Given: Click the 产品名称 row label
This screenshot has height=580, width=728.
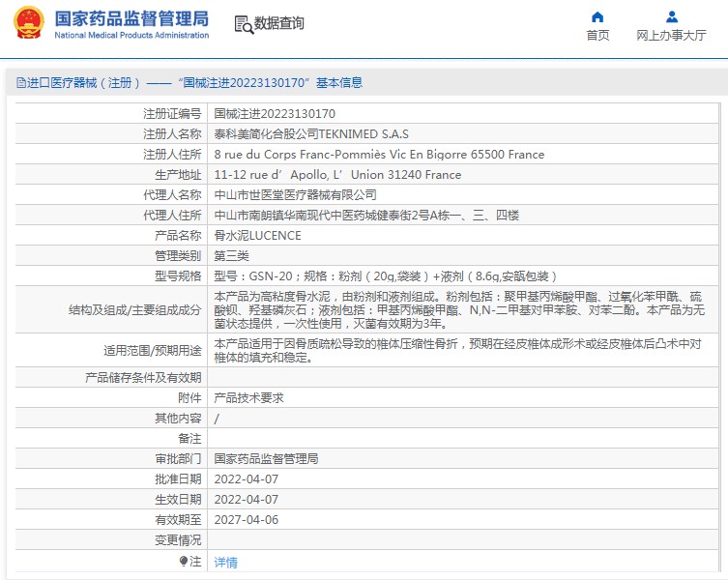Looking at the screenshot, I should pyautogui.click(x=178, y=236).
